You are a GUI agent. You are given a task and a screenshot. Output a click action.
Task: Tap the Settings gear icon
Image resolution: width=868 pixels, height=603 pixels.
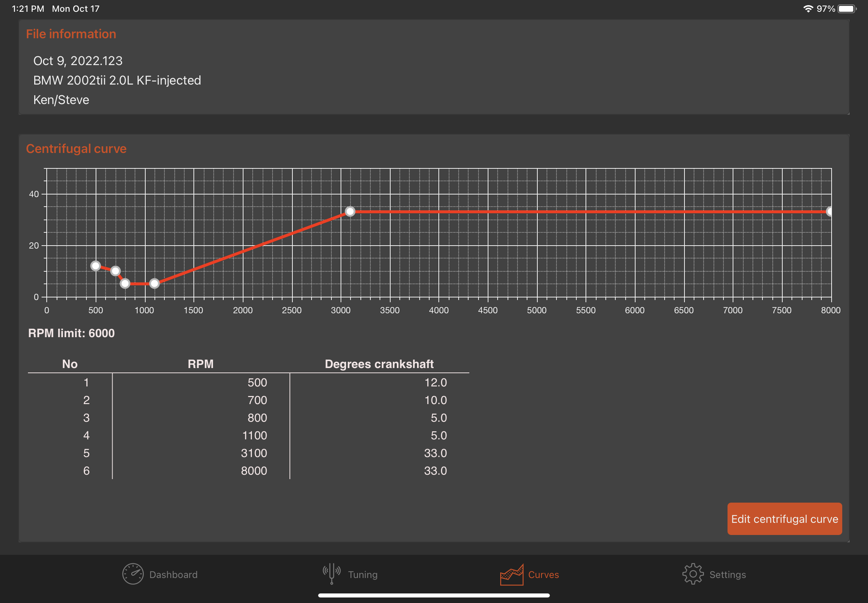[693, 574]
